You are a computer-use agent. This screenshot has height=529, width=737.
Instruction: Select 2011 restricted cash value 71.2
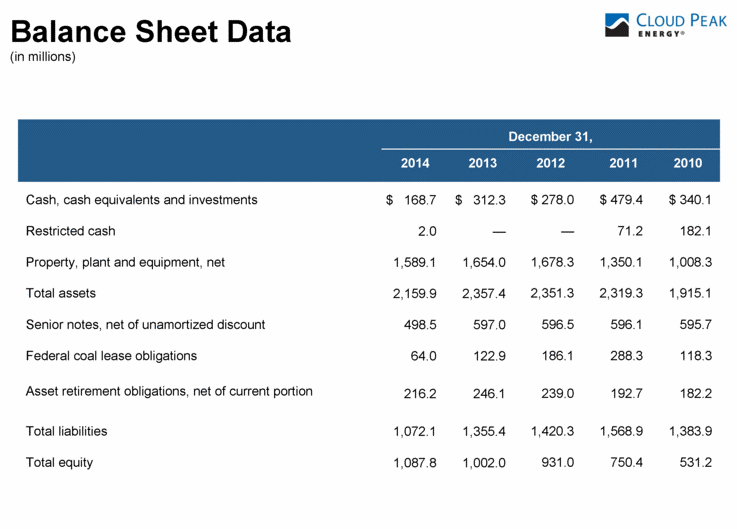click(x=628, y=232)
